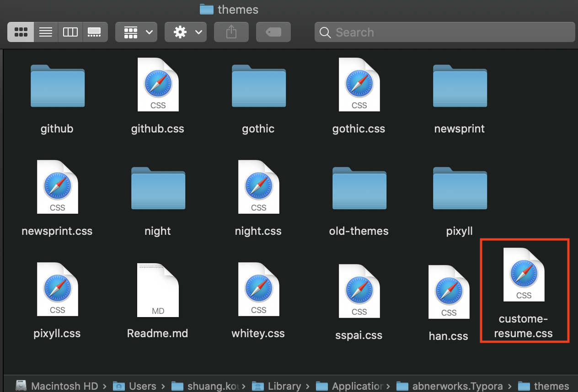This screenshot has width=578, height=392.
Task: Click the github.css file name label
Action: click(x=158, y=129)
